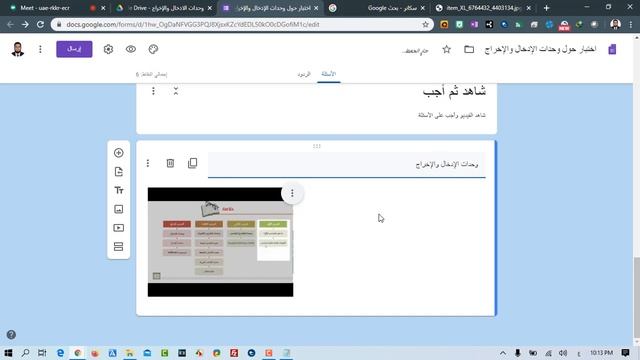Import questions from the side toolbar

pyautogui.click(x=119, y=171)
